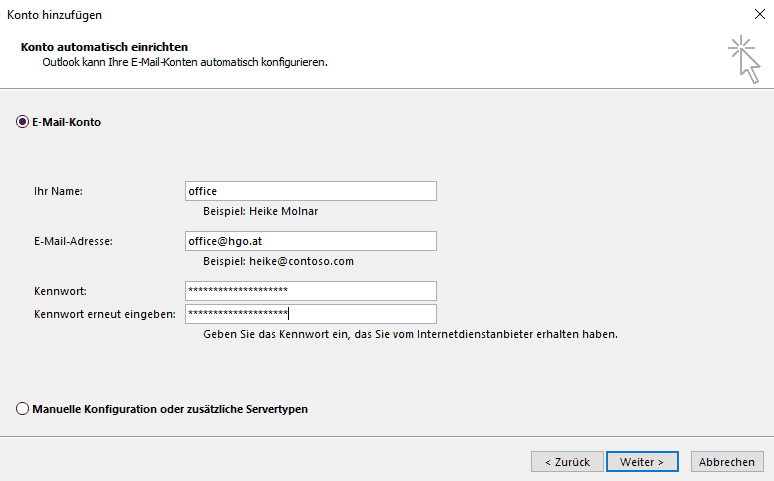Click the 'Kennwort erneut eingeben:' label

(x=104, y=314)
